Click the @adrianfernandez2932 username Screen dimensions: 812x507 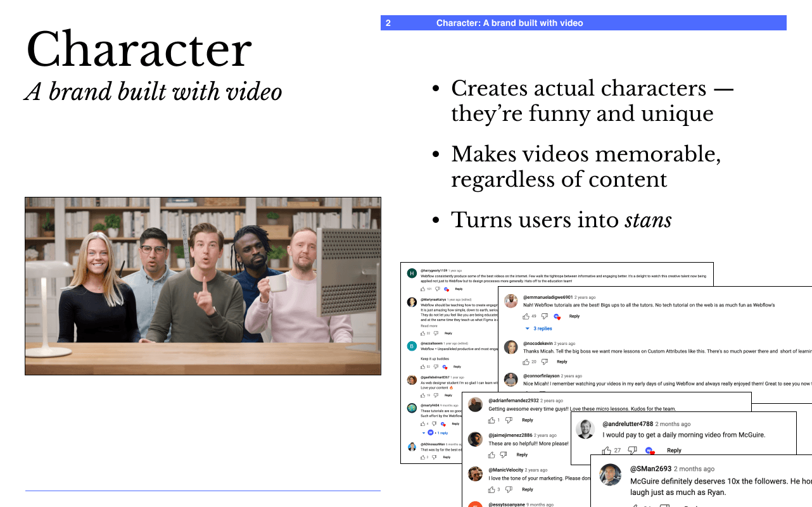pyautogui.click(x=514, y=401)
